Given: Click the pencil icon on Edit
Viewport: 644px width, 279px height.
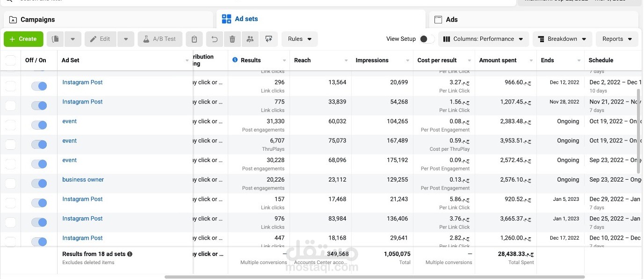Looking at the screenshot, I should coord(93,39).
